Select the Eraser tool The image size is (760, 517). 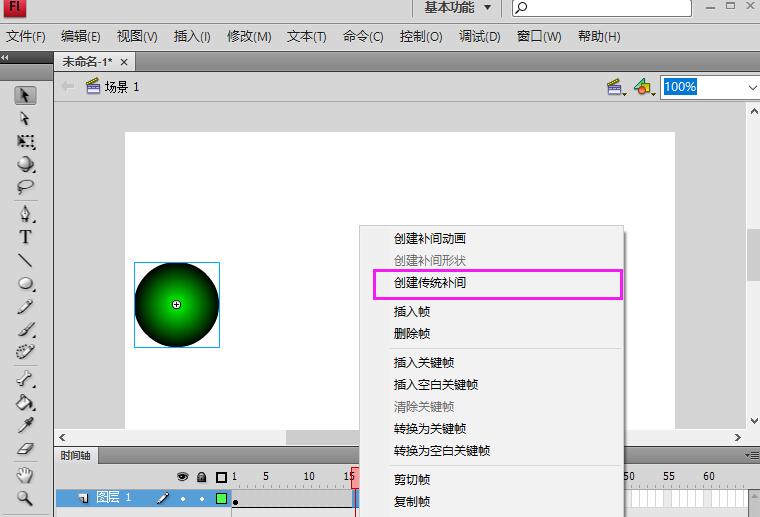click(x=25, y=449)
